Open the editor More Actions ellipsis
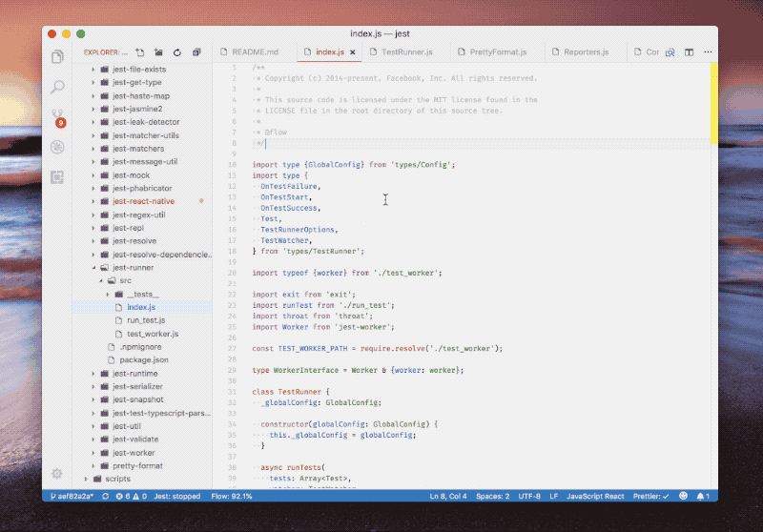Screen dimensions: 763x532 [706, 52]
